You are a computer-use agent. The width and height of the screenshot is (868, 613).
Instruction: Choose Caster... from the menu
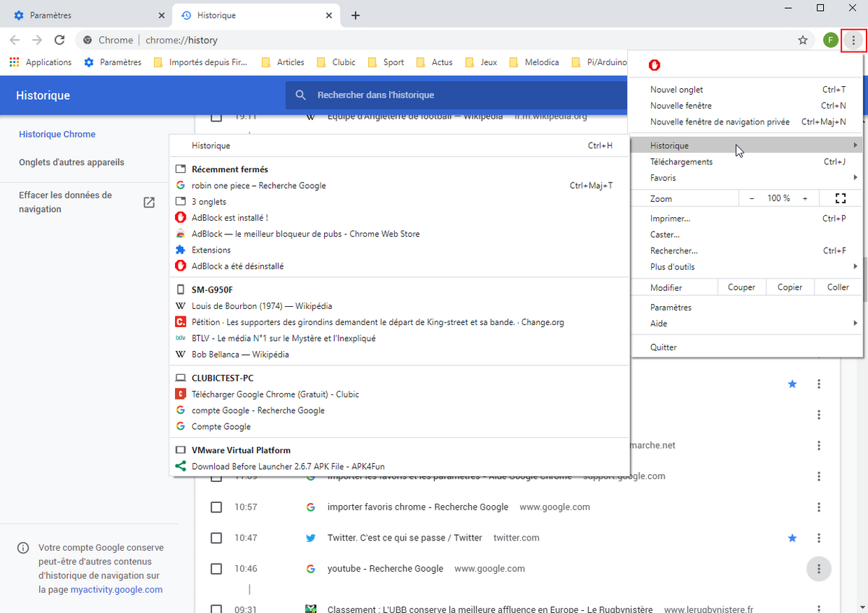pos(746,234)
